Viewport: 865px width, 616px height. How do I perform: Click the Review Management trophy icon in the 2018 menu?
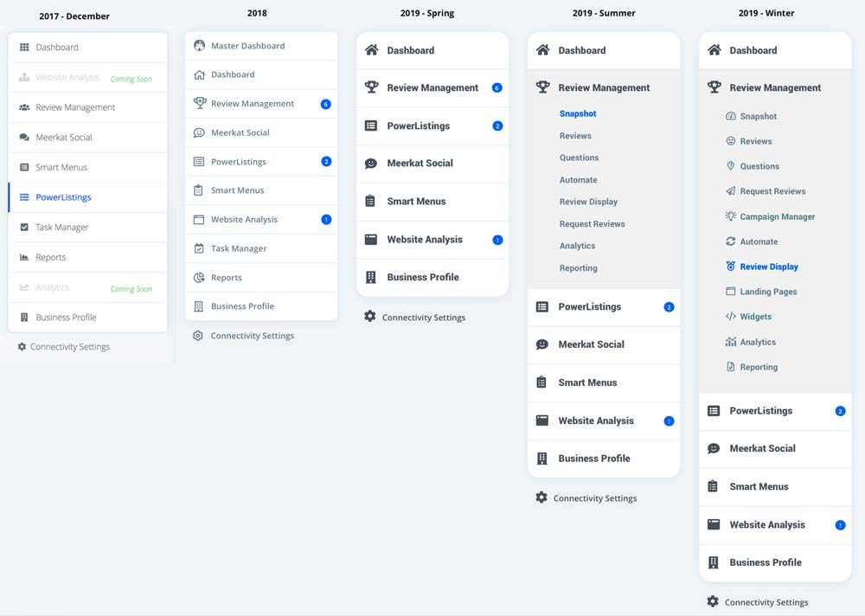199,103
